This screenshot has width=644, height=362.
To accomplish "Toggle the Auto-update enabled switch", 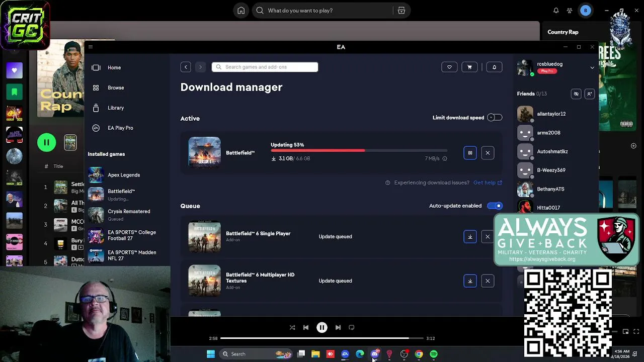I will [495, 206].
